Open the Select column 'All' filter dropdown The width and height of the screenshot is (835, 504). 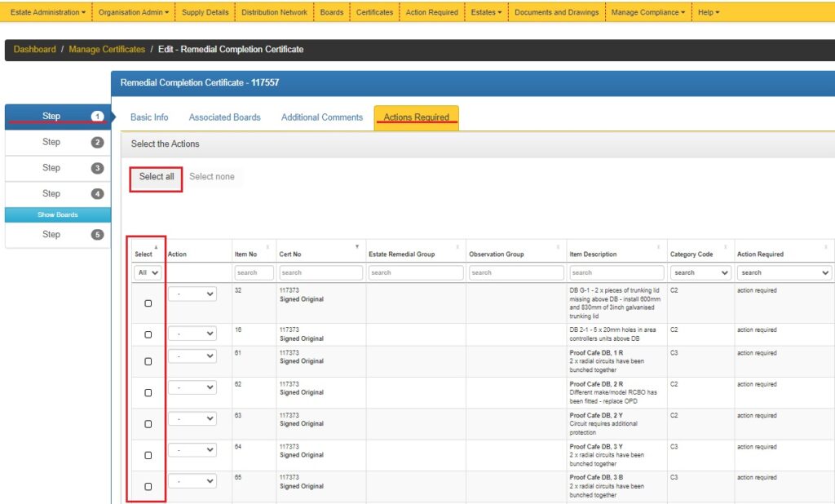[x=148, y=273]
